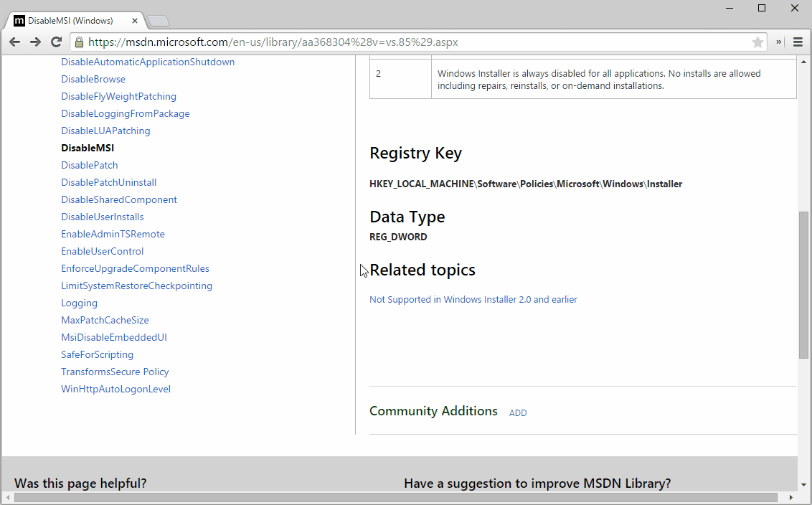
Task: Open the DisableUserInstalls link
Action: [x=103, y=217]
